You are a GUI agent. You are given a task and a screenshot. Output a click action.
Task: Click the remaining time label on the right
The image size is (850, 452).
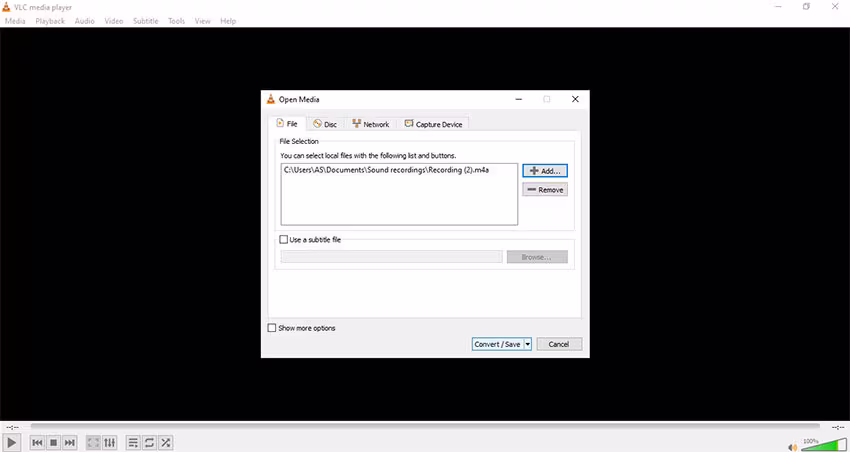point(838,428)
